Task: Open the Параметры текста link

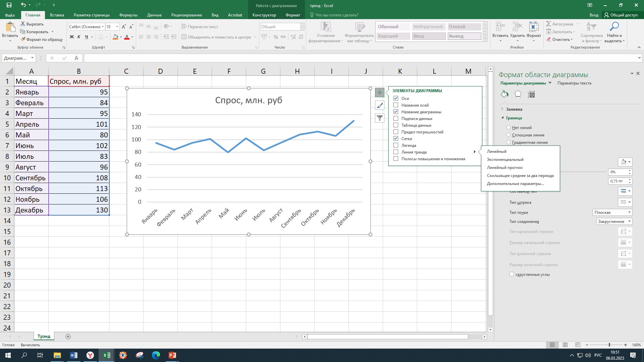Action: 574,83
